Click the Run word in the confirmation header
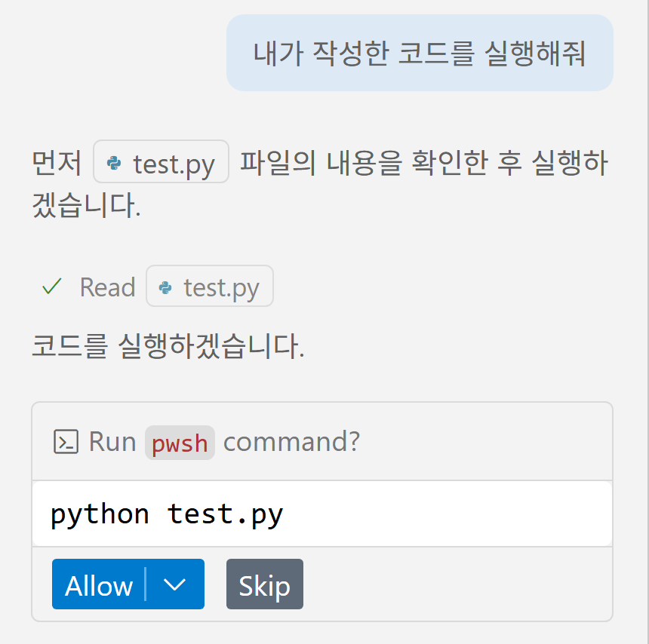Screen dimensions: 649x644 coord(112,442)
